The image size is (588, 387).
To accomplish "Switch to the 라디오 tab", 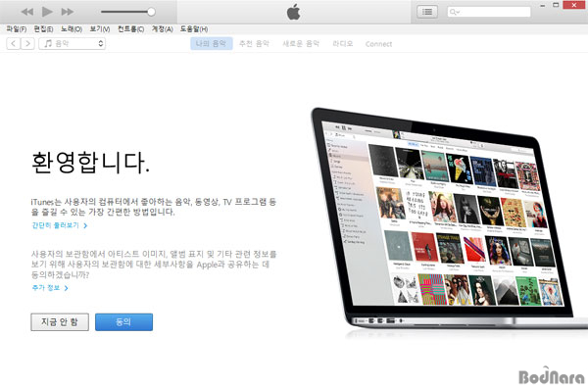I will (x=343, y=43).
